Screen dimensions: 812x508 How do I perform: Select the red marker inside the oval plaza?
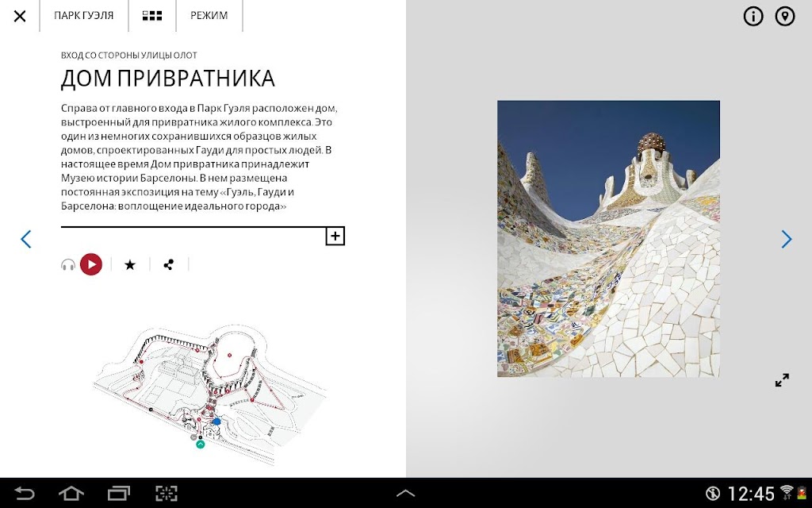pos(229,356)
